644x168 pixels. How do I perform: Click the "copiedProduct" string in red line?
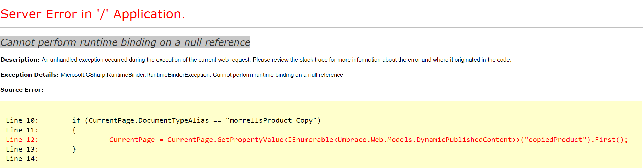pos(555,140)
